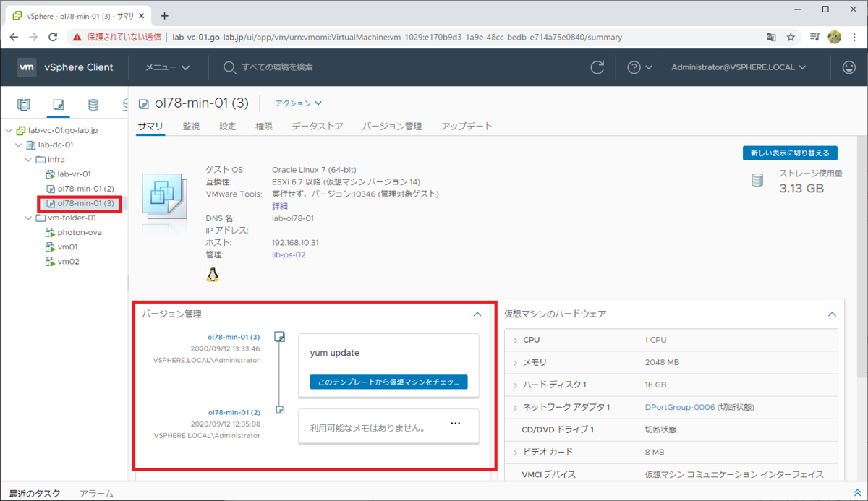Image resolution: width=868 pixels, height=501 pixels.
Task: Open the help question-mark menu
Action: point(639,67)
